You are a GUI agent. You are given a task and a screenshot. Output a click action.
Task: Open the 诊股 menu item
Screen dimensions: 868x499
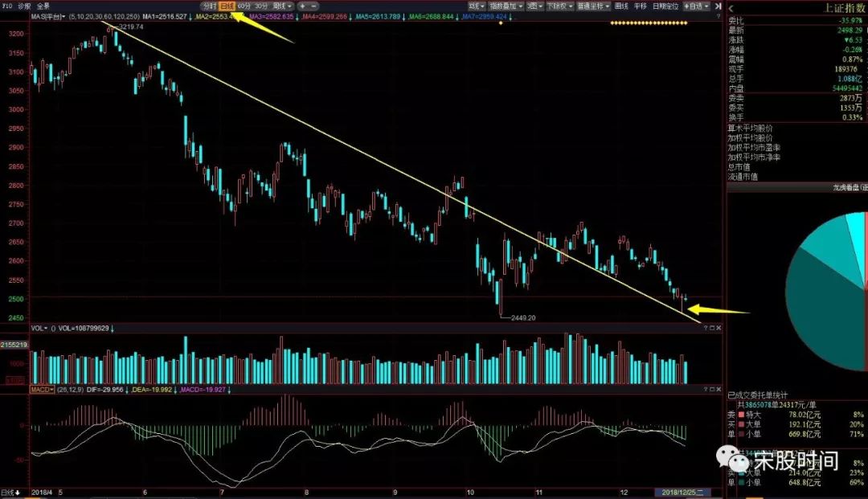[x=24, y=6]
